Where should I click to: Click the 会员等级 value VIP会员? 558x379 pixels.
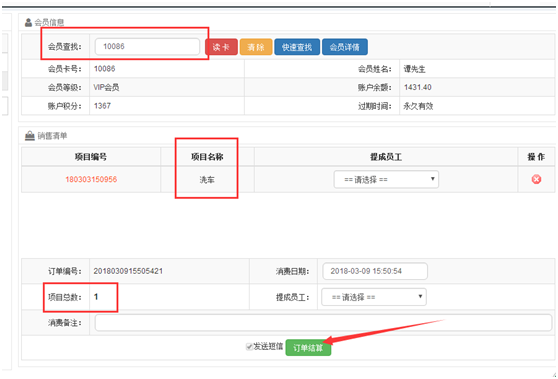[106, 87]
